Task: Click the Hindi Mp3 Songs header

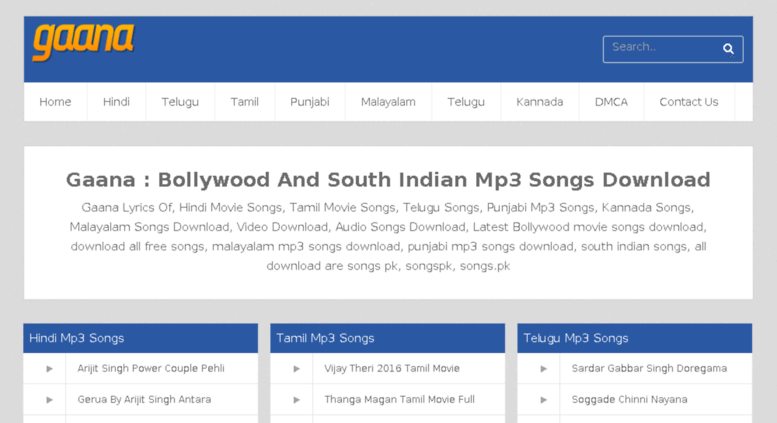Action: [141, 338]
